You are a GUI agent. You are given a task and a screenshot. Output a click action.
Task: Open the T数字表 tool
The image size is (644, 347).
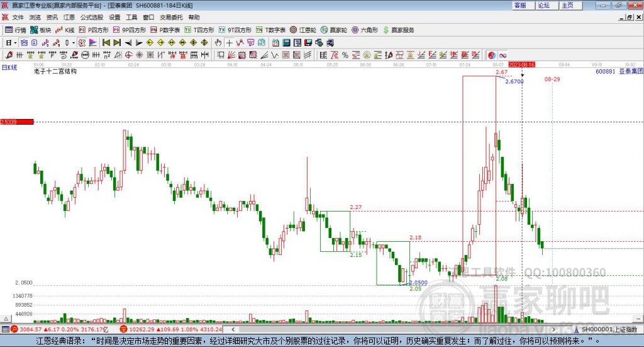tap(270, 30)
